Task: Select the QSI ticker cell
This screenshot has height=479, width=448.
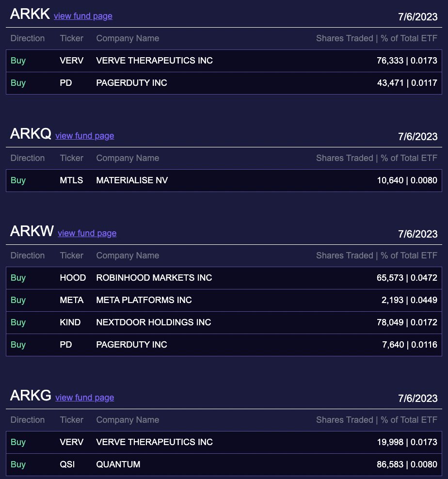Action: coord(67,464)
